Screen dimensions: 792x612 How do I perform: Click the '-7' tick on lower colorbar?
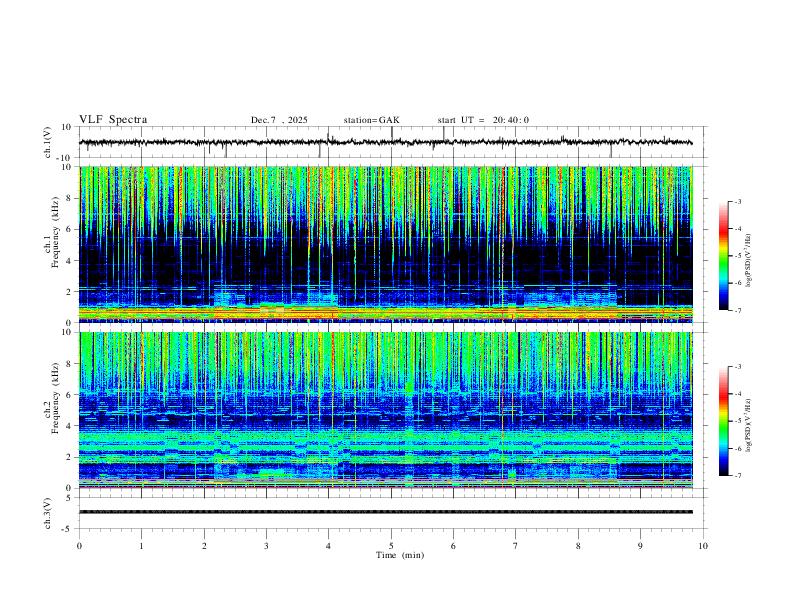[x=737, y=475]
